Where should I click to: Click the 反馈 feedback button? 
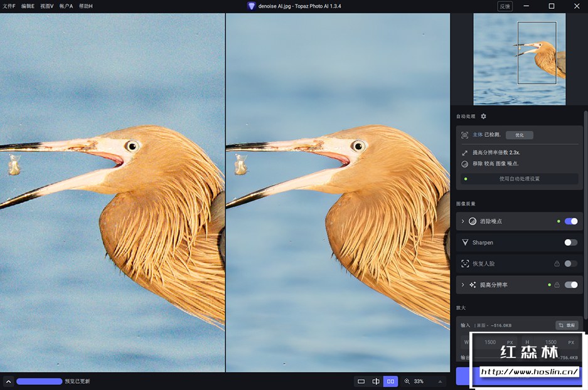[x=505, y=6]
